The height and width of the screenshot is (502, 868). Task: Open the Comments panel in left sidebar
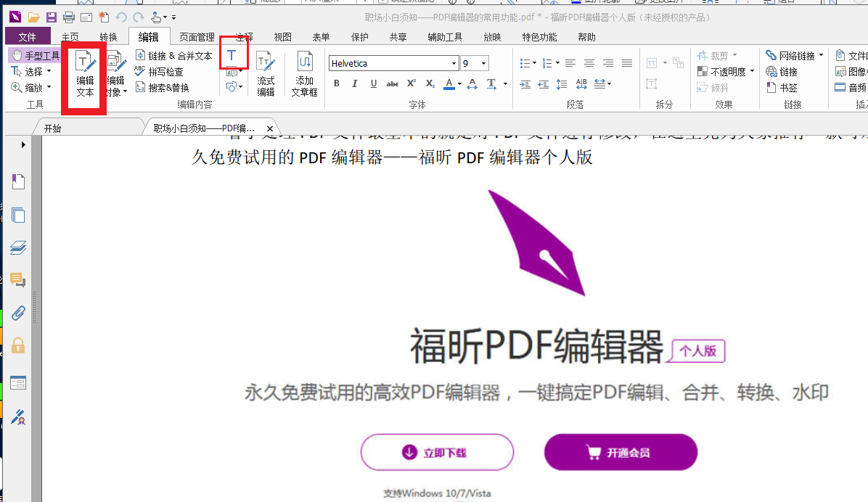coord(18,280)
